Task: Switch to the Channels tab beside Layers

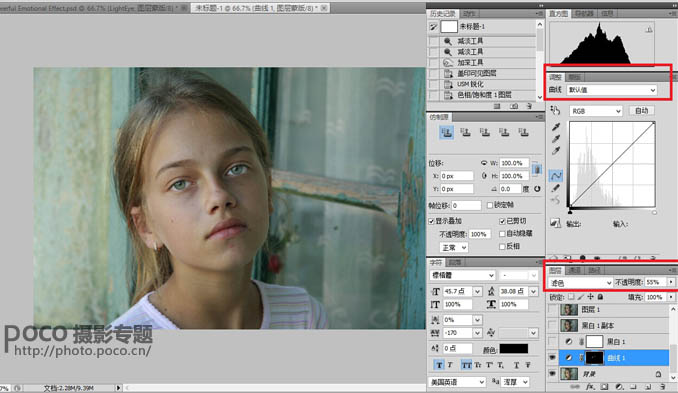Action: tap(575, 270)
